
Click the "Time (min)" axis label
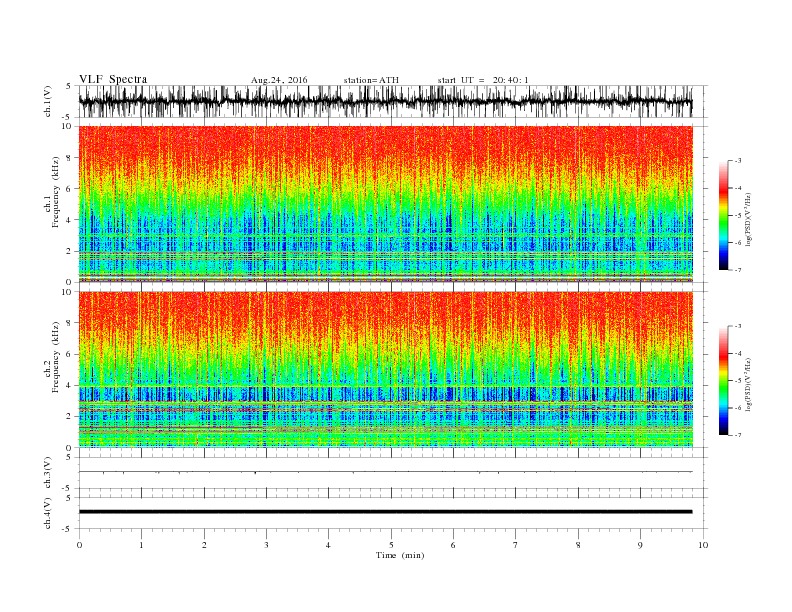[400, 555]
